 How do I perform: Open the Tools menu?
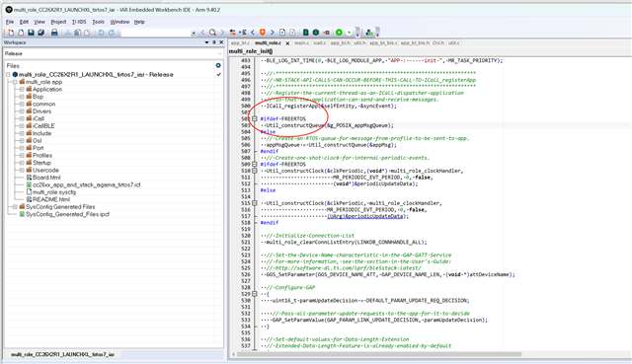coord(99,22)
